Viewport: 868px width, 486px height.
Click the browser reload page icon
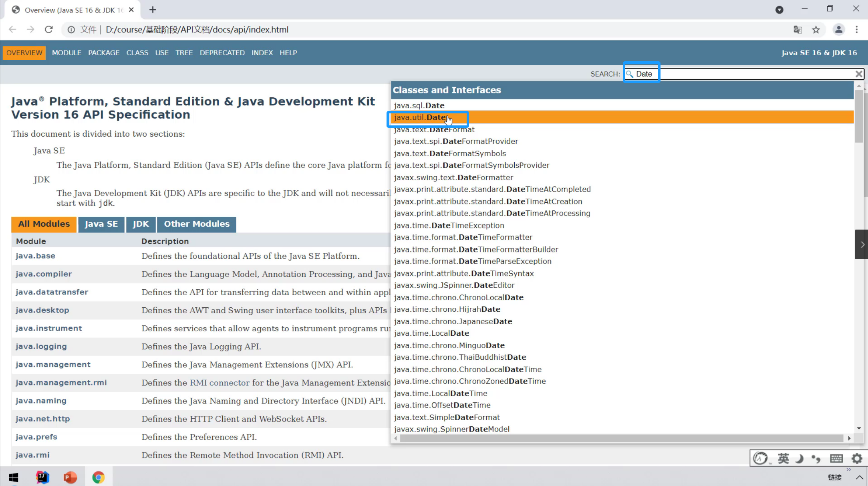coord(49,30)
